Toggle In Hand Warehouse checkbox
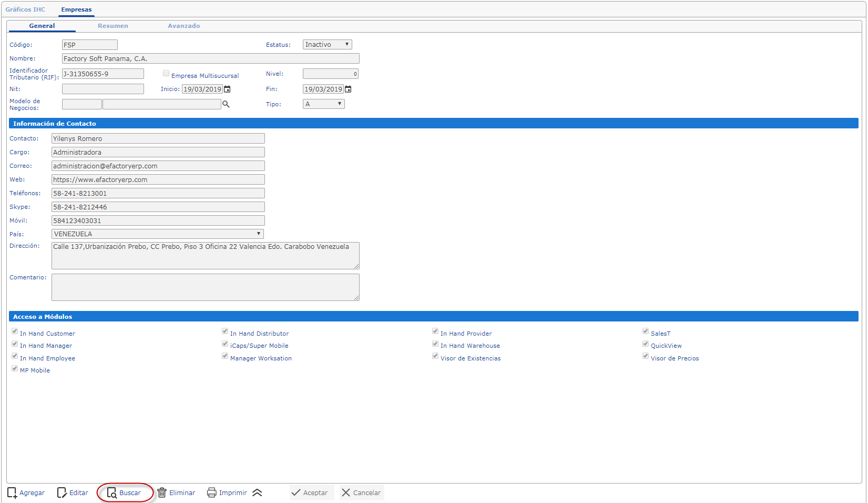Screen dimensions: 868x503 (x=435, y=344)
